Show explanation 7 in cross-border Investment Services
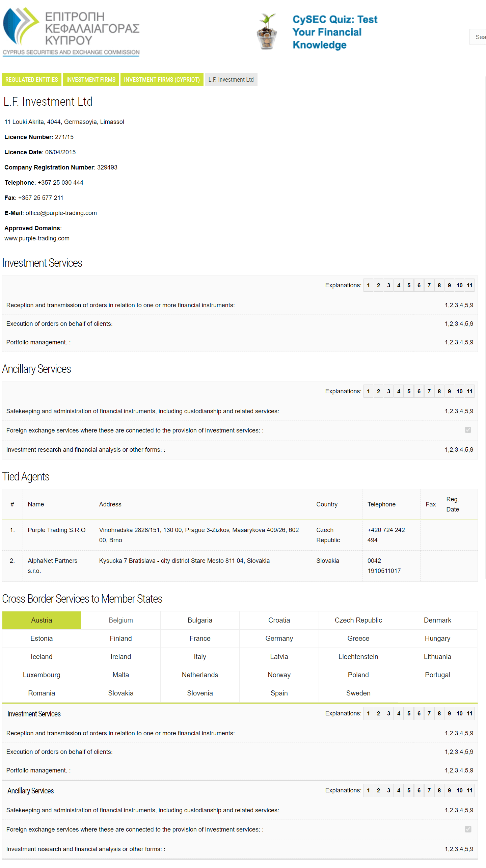The width and height of the screenshot is (486, 868). tap(429, 713)
